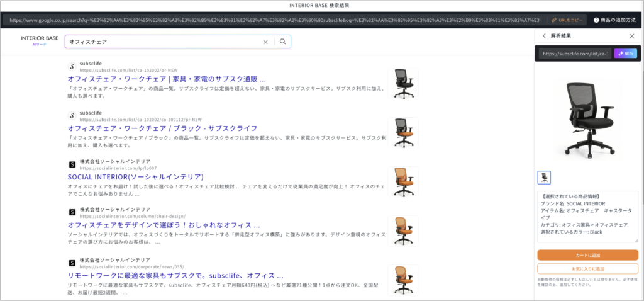The width and height of the screenshot is (644, 301).
Task: Click the purple 解析 analyze button
Action: (625, 54)
